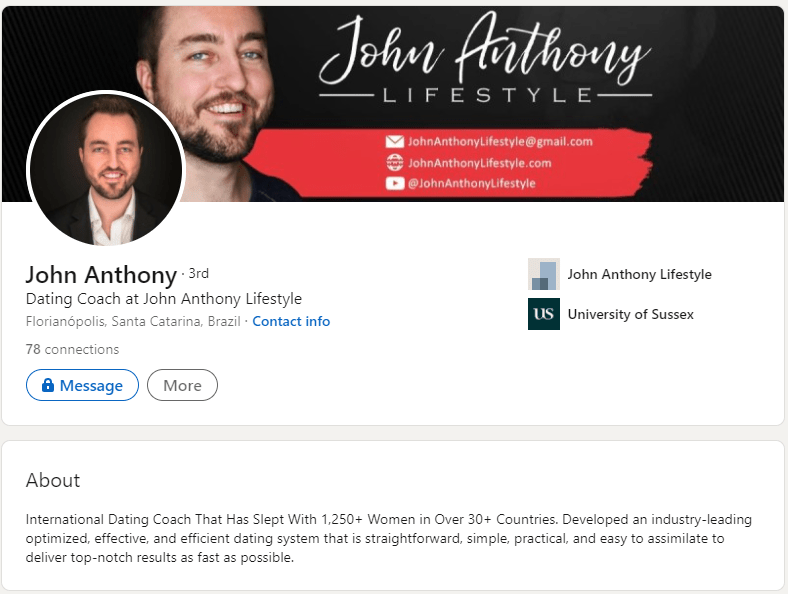
Task: Click the University of Sussex link
Action: coord(630,315)
